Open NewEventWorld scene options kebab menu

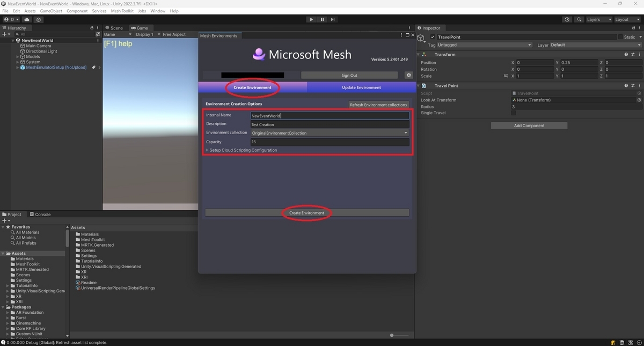(x=98, y=40)
